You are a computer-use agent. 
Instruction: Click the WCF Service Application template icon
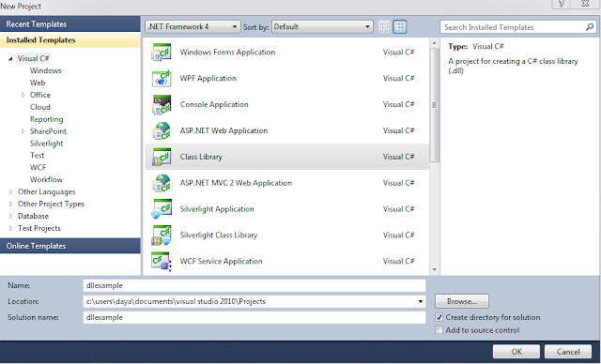162,261
